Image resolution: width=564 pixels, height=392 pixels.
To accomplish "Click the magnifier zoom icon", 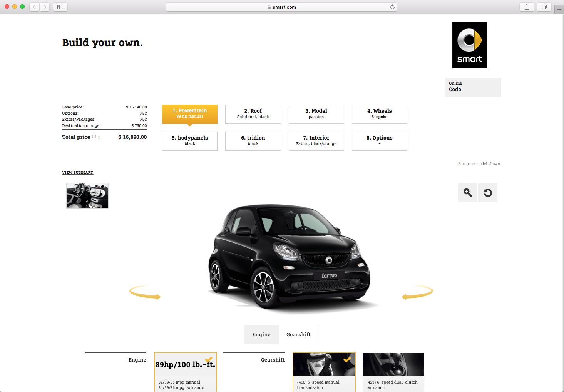I will 468,193.
